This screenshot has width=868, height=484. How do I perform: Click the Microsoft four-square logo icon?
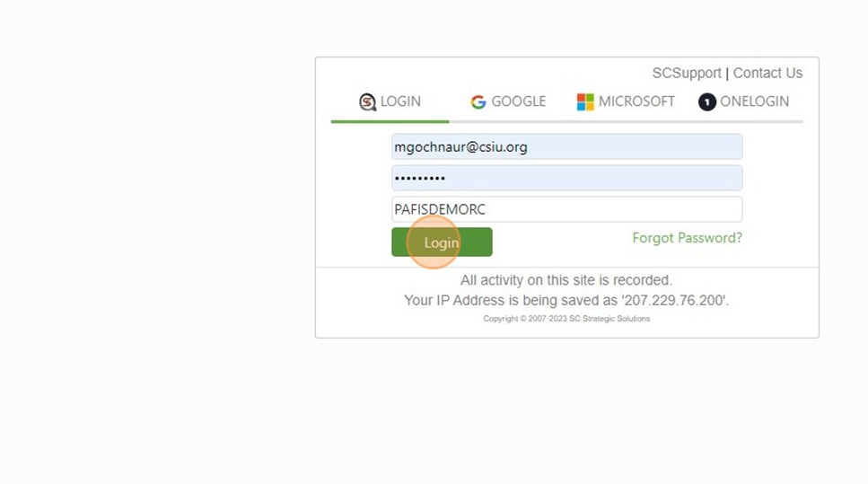[585, 101]
